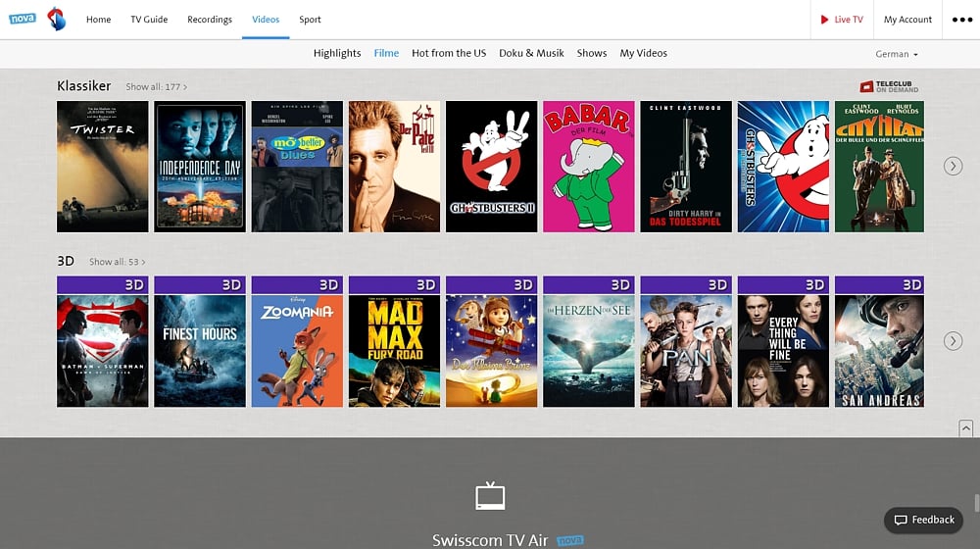The height and width of the screenshot is (549, 980).
Task: Open the German language dropdown
Action: tap(897, 54)
